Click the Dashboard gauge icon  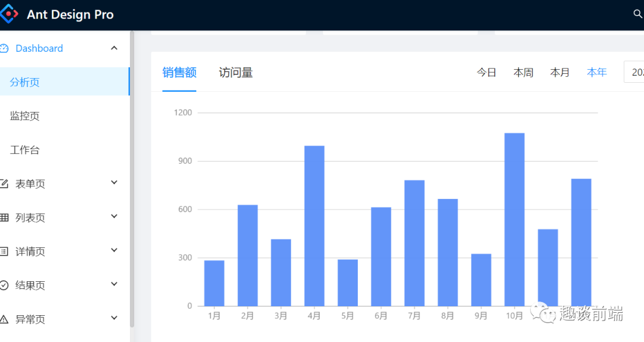pyautogui.click(x=4, y=48)
